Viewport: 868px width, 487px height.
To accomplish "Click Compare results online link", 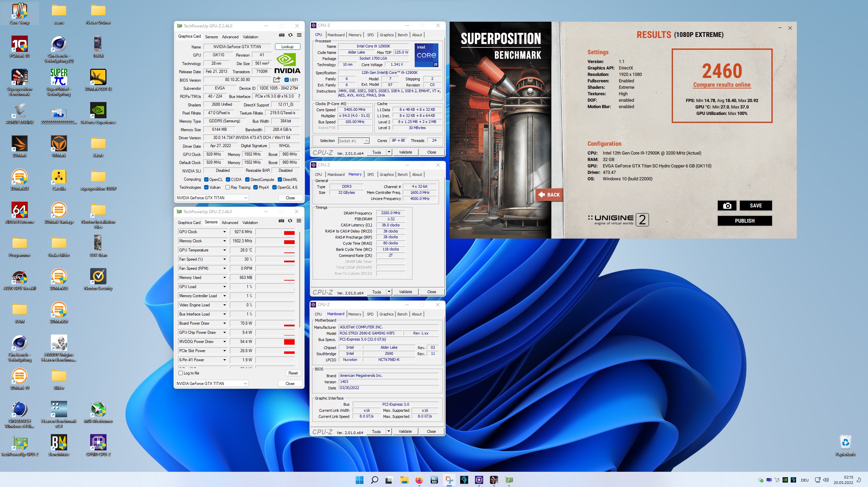I will point(722,85).
